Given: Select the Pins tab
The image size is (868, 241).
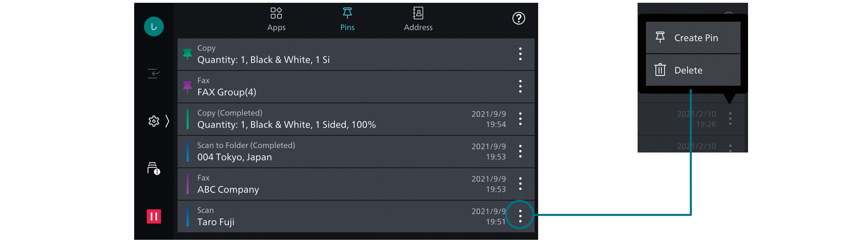Looking at the screenshot, I should [x=347, y=19].
